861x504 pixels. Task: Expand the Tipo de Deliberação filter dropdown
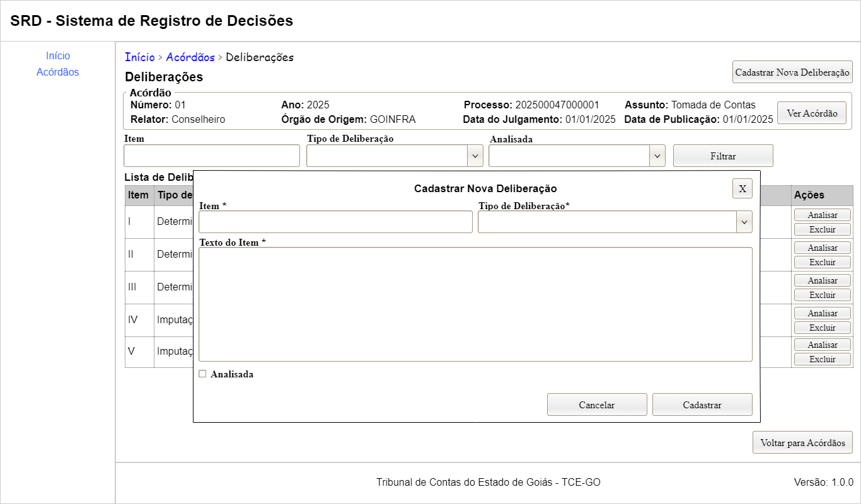click(x=395, y=156)
